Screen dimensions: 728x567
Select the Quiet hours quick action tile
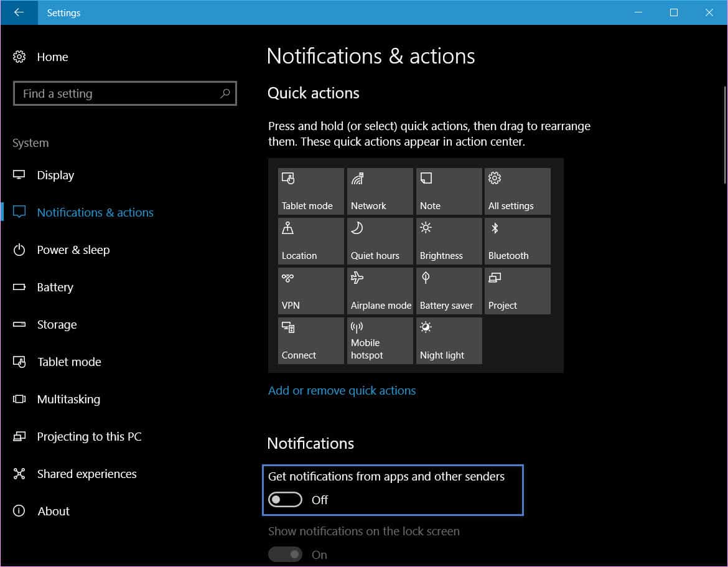coord(380,241)
